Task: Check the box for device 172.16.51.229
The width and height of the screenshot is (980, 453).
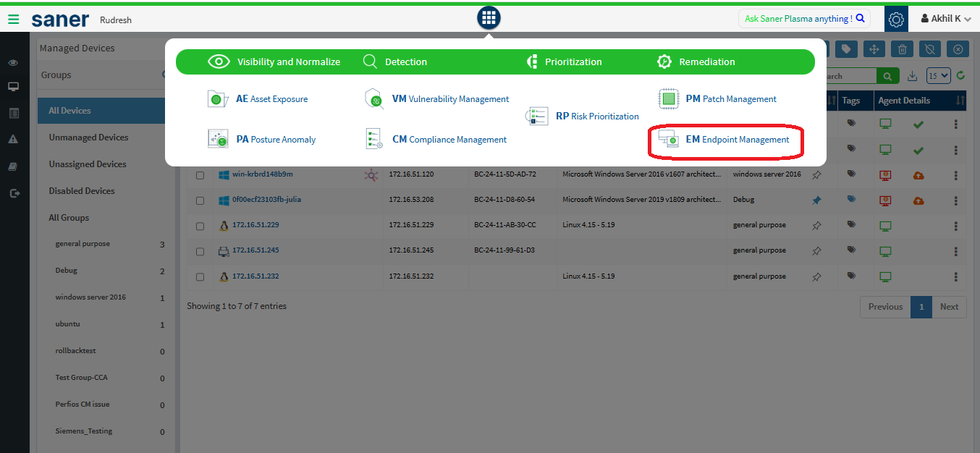Action: (x=200, y=226)
